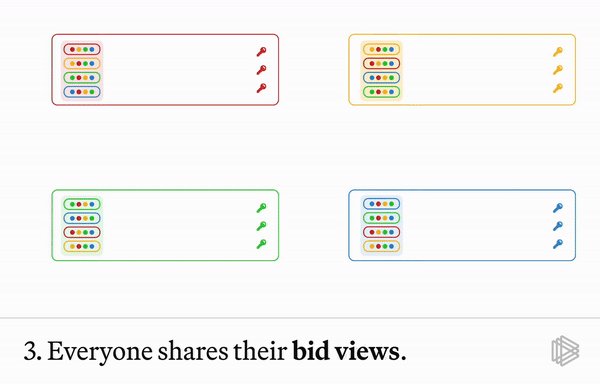Click the middle blue key icon
600x384 pixels.
(x=558, y=226)
